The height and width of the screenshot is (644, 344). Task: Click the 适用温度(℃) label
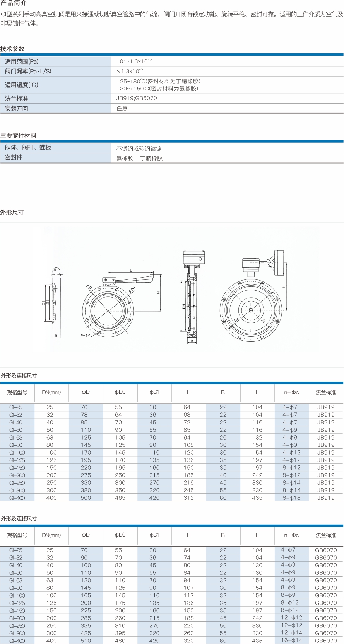(x=22, y=85)
